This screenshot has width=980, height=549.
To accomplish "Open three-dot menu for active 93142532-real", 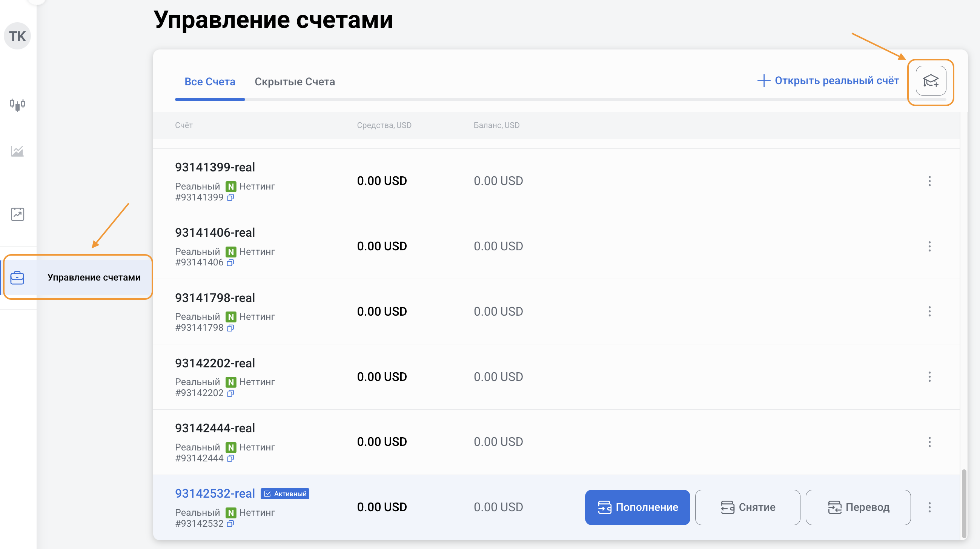I will pyautogui.click(x=929, y=507).
